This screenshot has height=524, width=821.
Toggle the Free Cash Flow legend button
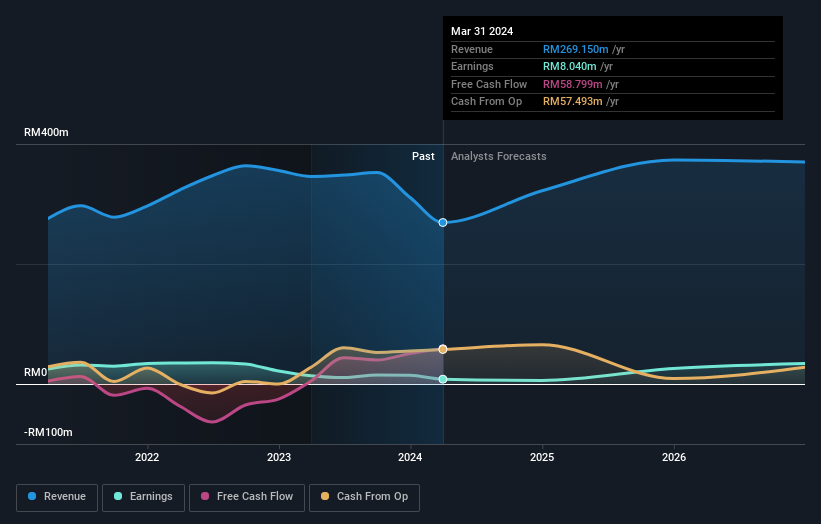(x=247, y=497)
